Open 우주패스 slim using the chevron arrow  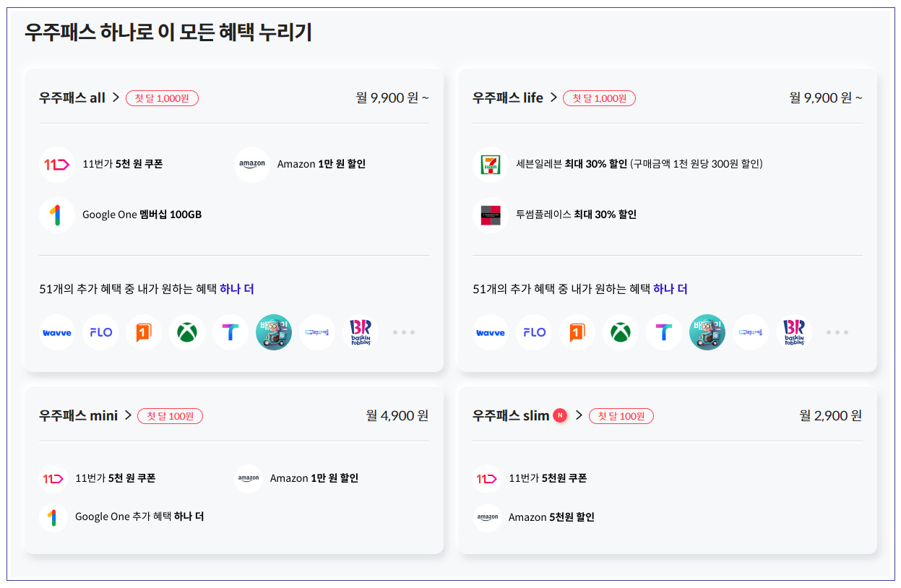(x=578, y=415)
